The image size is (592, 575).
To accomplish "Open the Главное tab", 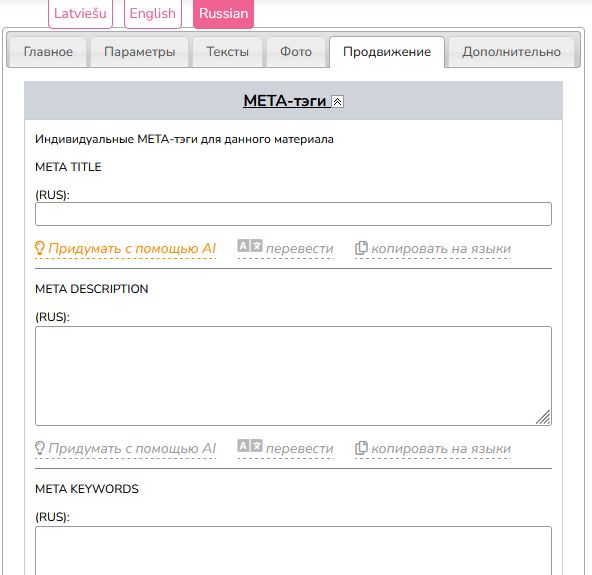I will coord(48,52).
